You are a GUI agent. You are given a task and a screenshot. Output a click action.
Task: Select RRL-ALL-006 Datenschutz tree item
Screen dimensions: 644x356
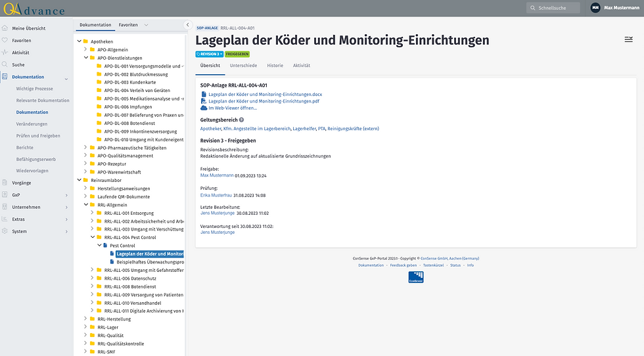tap(130, 278)
